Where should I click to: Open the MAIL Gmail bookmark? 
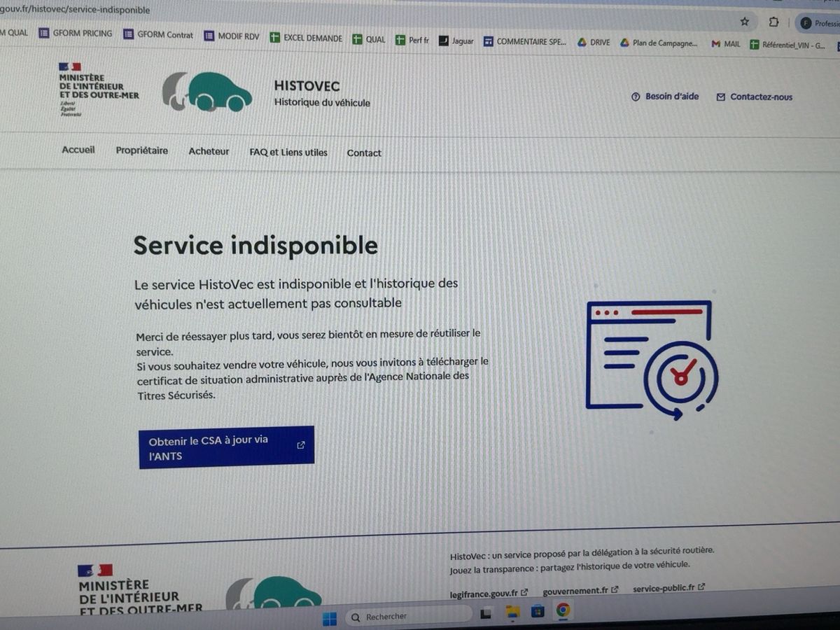coord(725,43)
